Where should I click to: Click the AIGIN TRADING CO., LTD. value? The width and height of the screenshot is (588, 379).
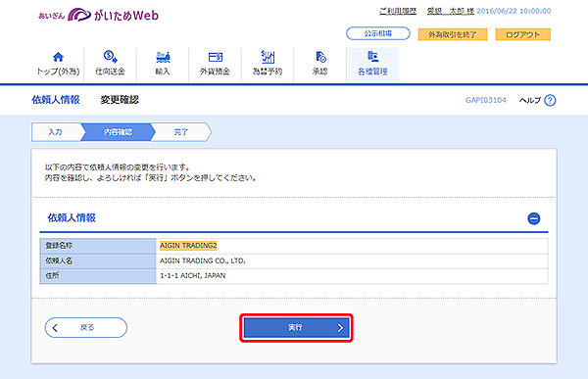pyautogui.click(x=203, y=261)
